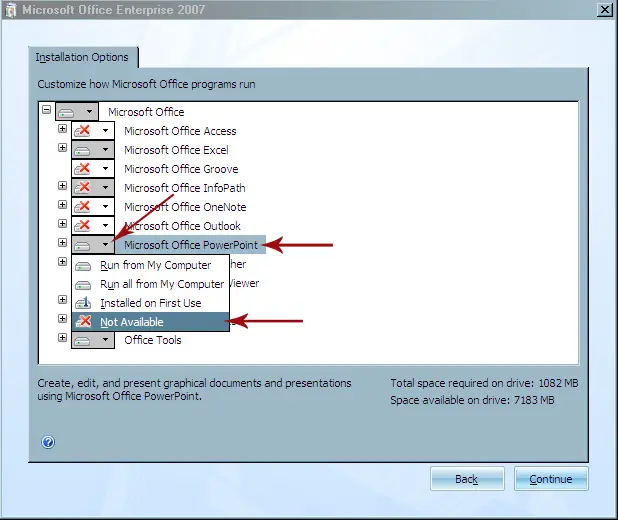Select Office Tools in the tree
This screenshot has width=618, height=520.
(153, 340)
